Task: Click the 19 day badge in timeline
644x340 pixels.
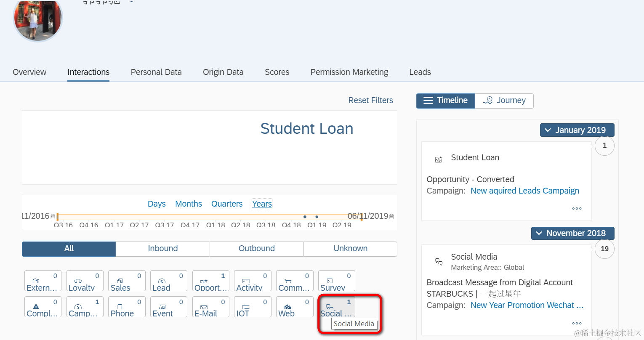Action: pyautogui.click(x=604, y=249)
